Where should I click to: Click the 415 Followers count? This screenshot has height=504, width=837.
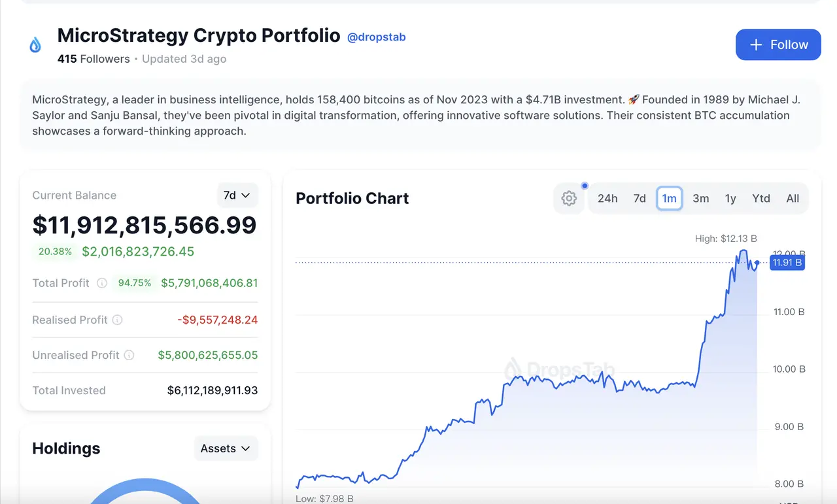coord(94,59)
